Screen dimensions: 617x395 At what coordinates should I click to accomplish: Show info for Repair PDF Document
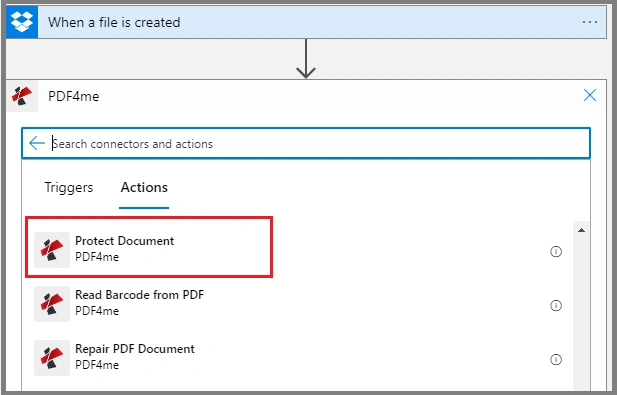point(556,359)
